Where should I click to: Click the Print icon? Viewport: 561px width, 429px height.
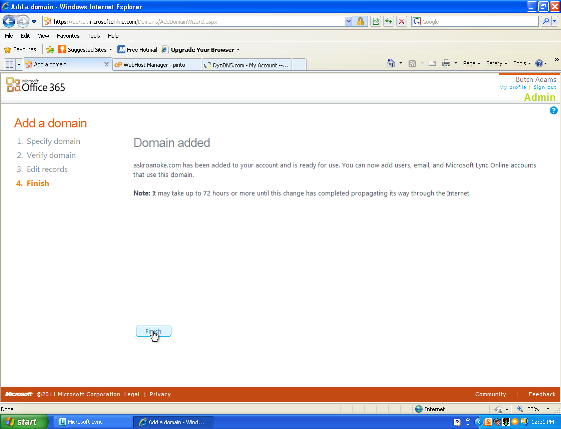click(x=446, y=63)
